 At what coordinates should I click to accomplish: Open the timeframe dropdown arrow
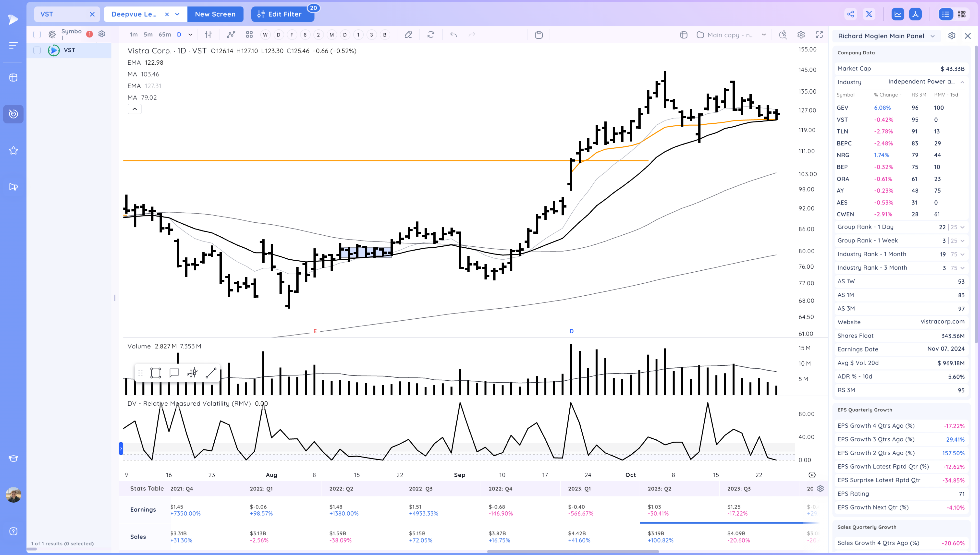(190, 35)
